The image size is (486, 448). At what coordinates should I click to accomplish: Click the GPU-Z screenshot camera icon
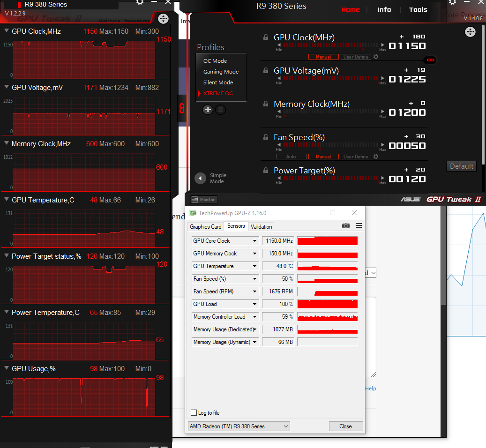(345, 225)
